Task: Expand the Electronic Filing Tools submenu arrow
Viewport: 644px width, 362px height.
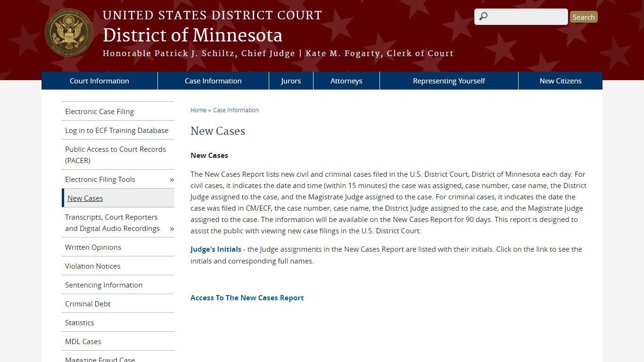Action: 172,180
